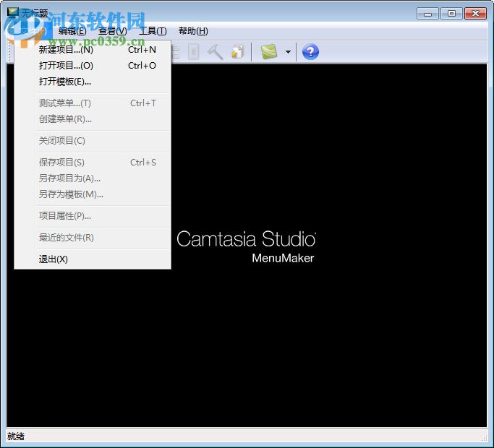
Task: Open the 帮助(H) menu
Action: pos(193,31)
